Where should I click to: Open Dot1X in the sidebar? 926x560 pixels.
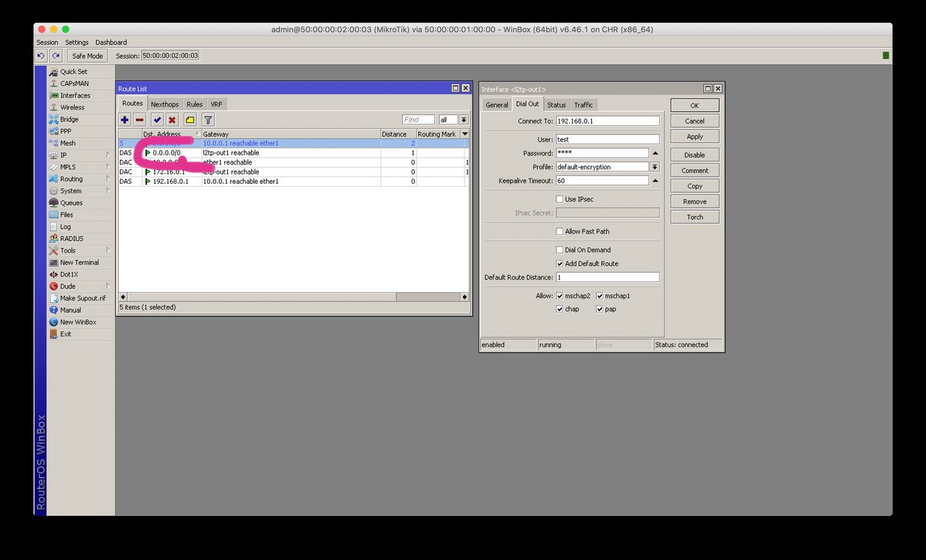coord(69,274)
